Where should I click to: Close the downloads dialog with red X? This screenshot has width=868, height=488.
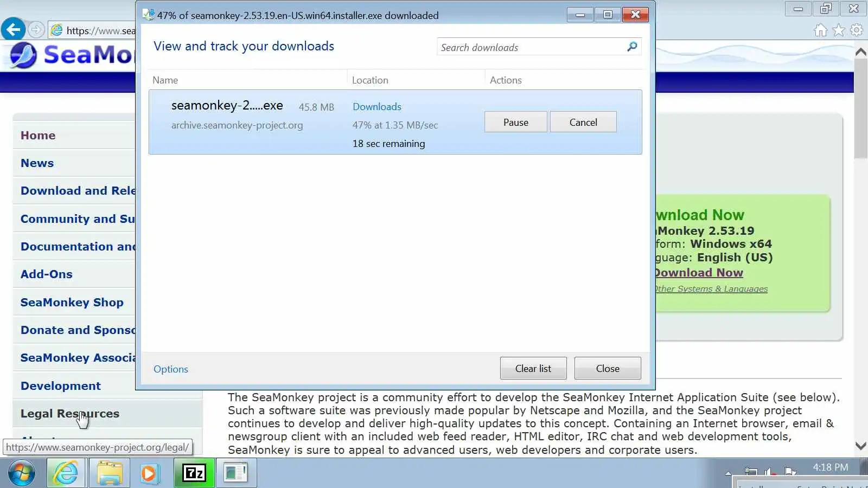(635, 15)
